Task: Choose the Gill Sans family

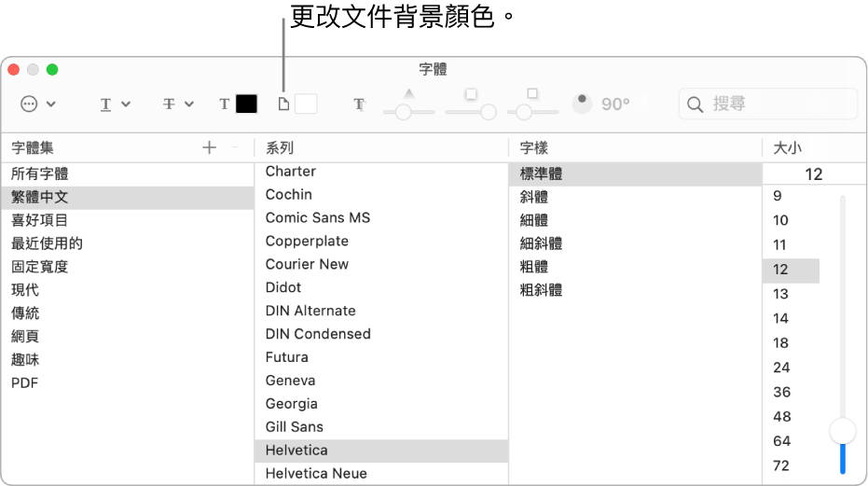Action: (x=380, y=428)
